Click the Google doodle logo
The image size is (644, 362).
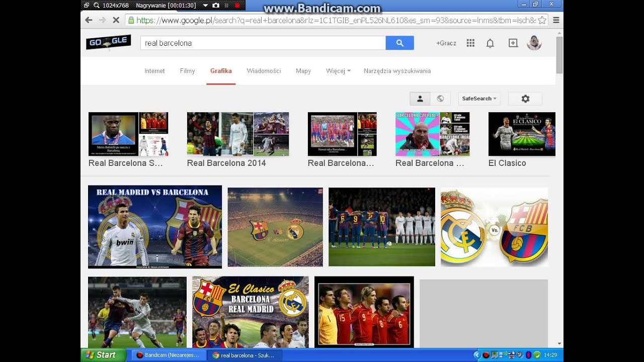(109, 43)
